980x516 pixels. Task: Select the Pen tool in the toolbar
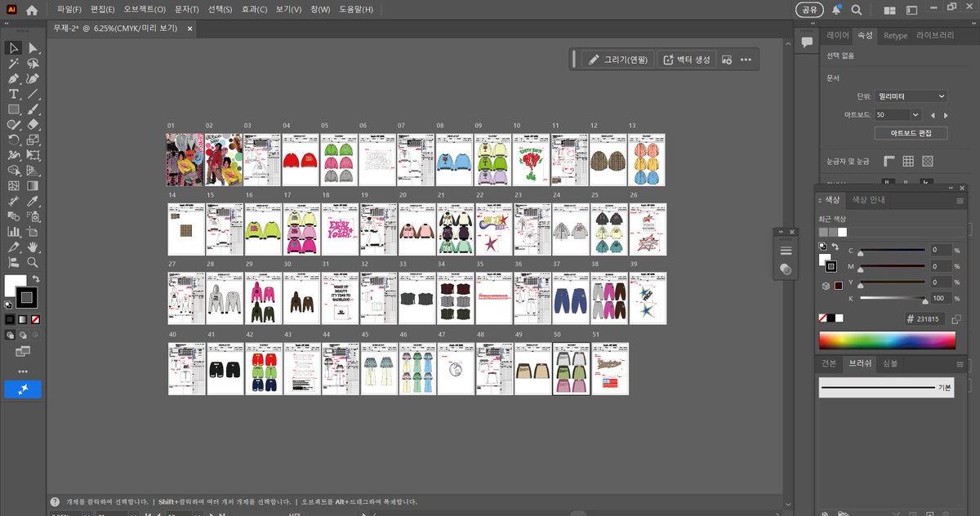click(x=12, y=79)
